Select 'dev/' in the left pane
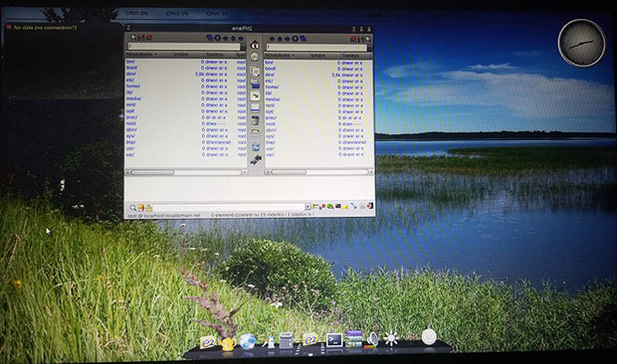This screenshot has width=617, height=364. [x=131, y=74]
